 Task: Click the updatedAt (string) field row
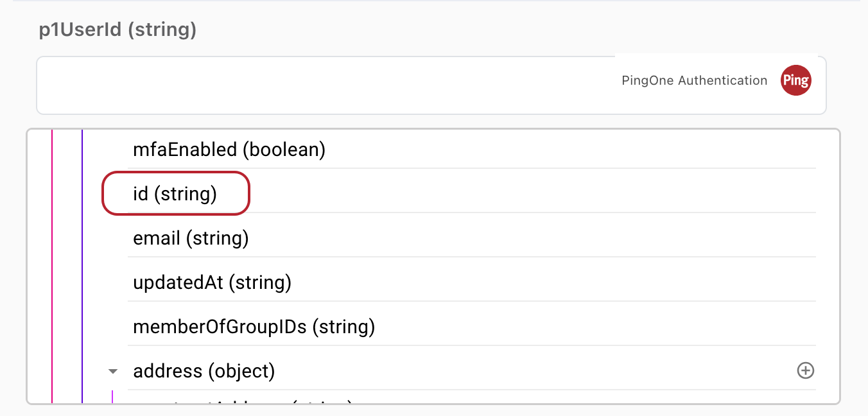click(212, 282)
